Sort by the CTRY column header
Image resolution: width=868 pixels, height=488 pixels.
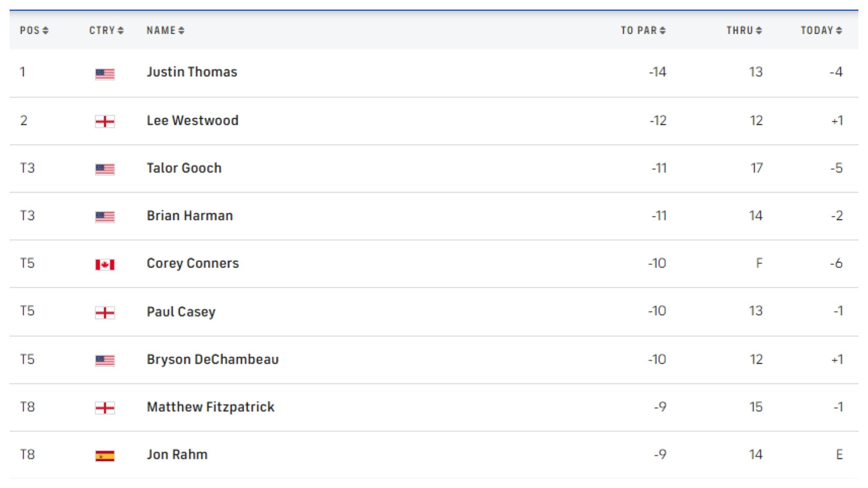pos(106,30)
